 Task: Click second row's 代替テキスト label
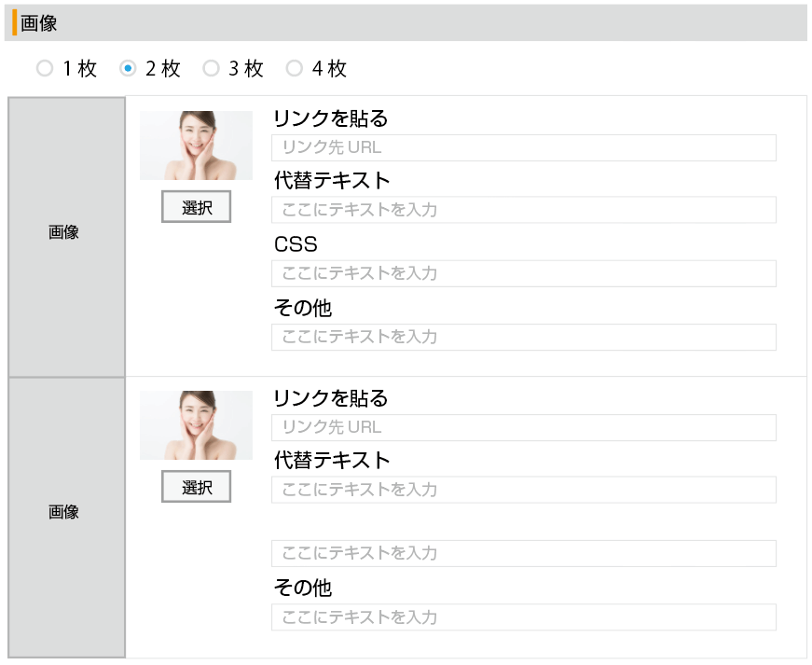coord(332,460)
